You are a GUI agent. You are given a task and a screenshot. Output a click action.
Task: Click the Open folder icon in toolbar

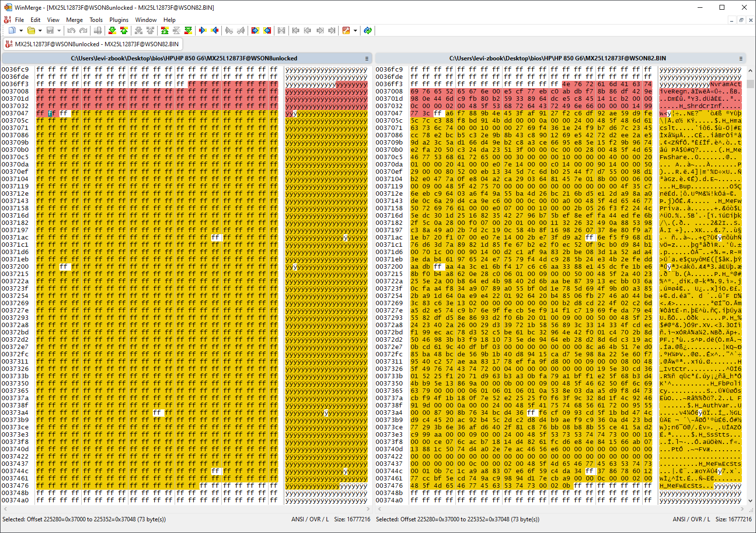pos(31,31)
